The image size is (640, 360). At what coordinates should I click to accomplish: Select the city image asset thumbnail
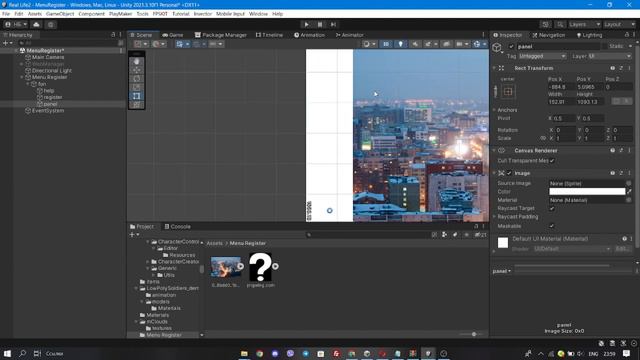(x=226, y=267)
